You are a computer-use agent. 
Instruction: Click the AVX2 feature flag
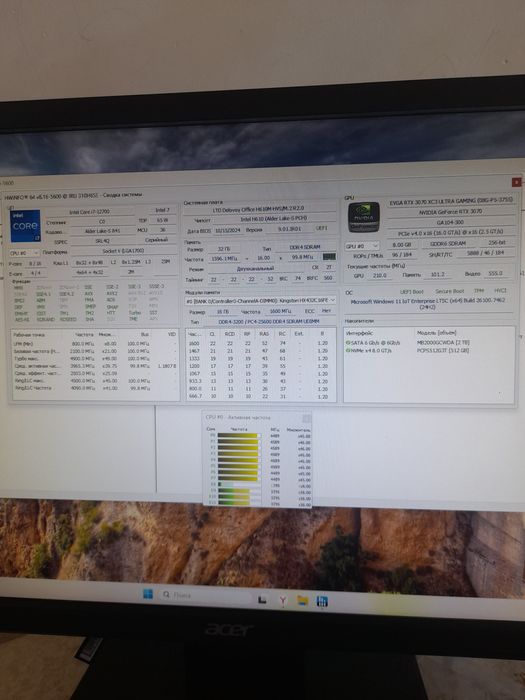point(112,293)
